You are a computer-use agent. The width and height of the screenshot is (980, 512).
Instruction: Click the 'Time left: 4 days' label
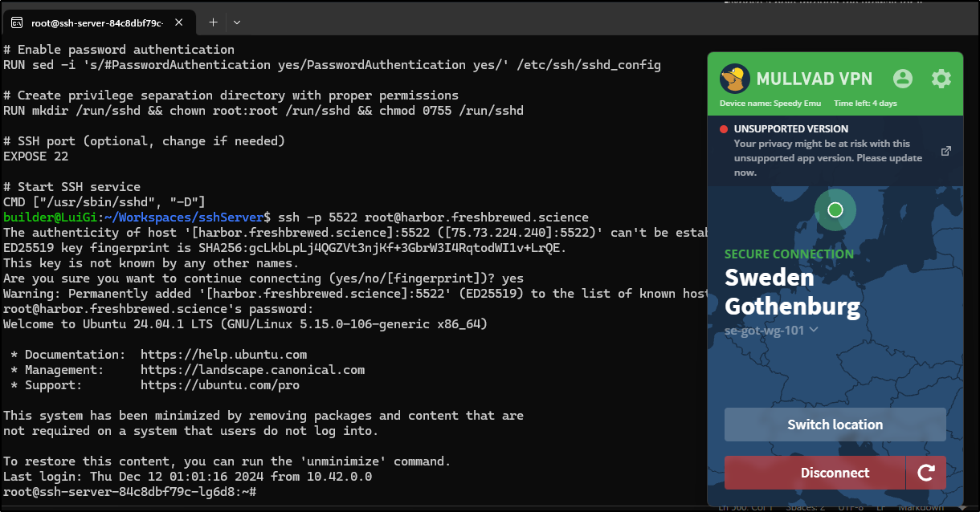(x=865, y=104)
